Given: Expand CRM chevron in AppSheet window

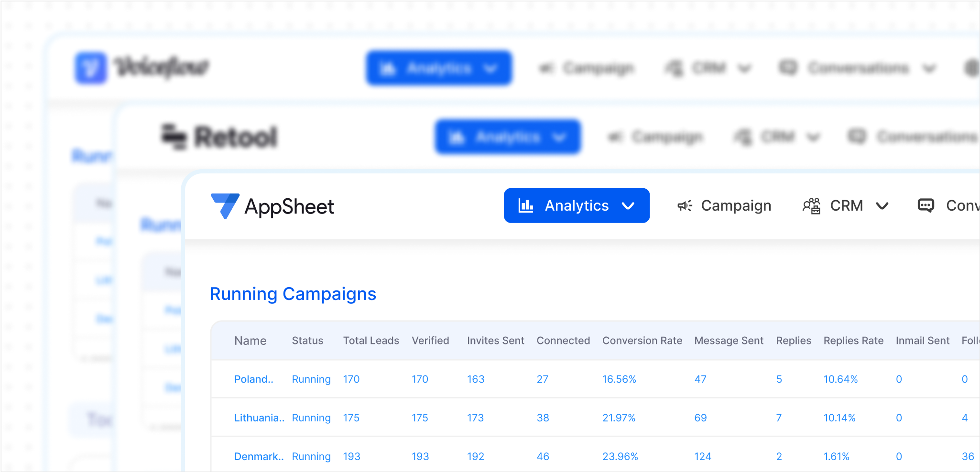Looking at the screenshot, I should (882, 206).
